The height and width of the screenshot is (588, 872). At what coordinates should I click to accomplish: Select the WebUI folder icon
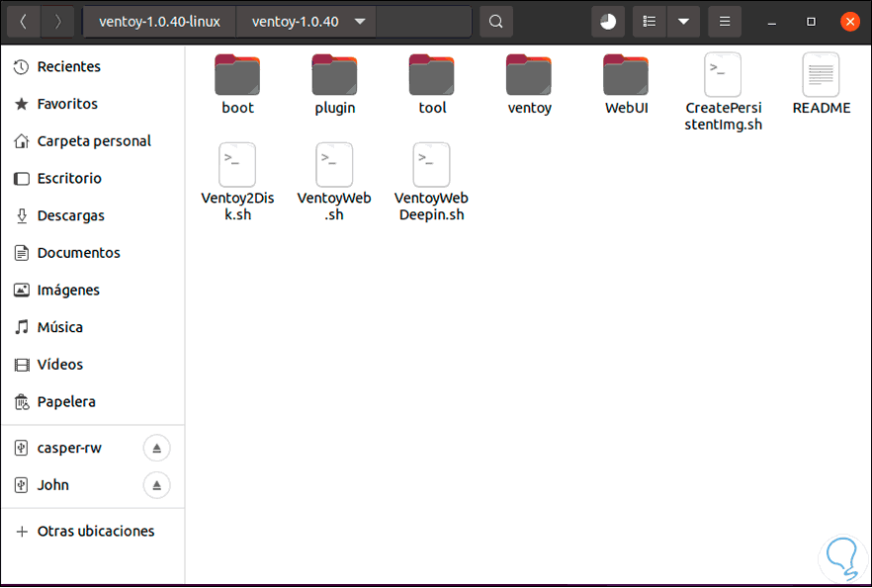click(x=626, y=75)
